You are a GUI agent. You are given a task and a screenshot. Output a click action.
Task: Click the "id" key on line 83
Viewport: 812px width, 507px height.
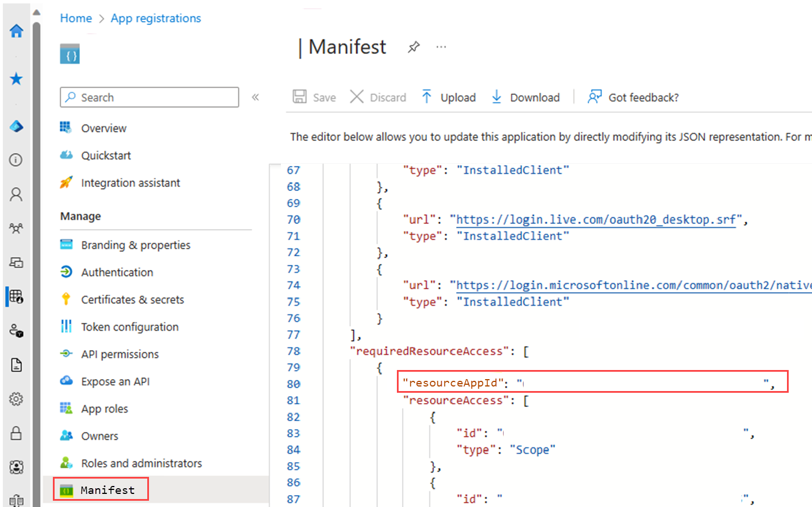click(470, 433)
